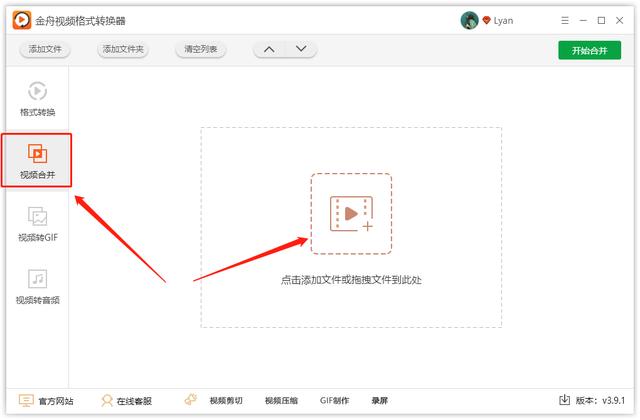Minimize the converter window
This screenshot has height=420, width=640.
583,20
